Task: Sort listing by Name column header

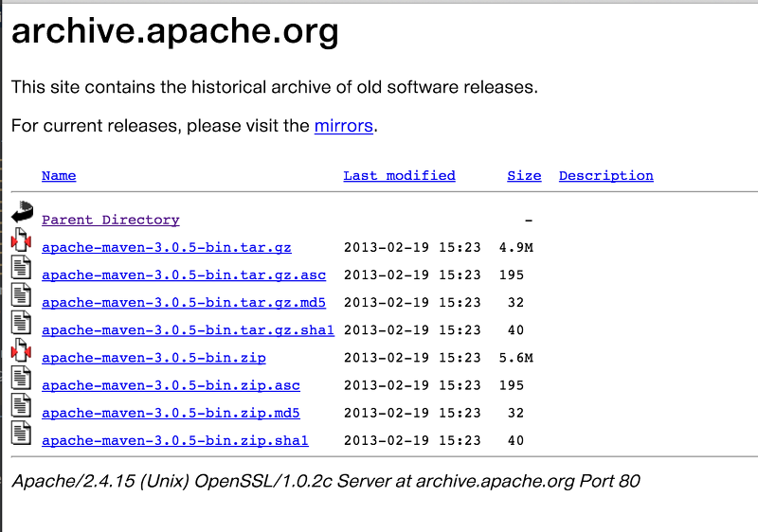Action: tap(59, 176)
